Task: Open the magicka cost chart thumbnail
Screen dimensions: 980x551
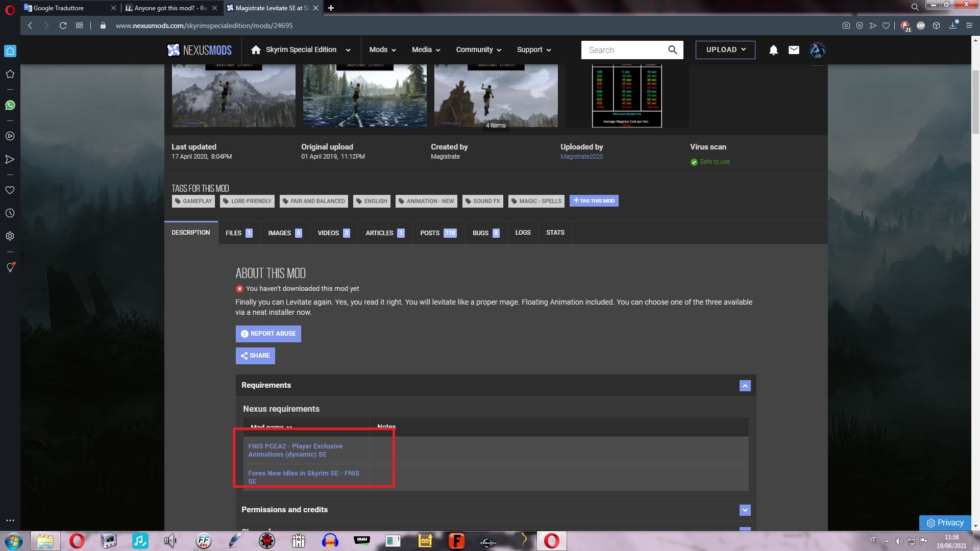Action: [626, 95]
